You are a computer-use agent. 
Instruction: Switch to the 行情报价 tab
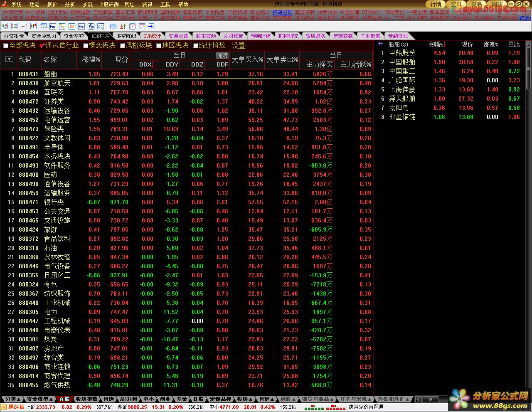[14, 36]
